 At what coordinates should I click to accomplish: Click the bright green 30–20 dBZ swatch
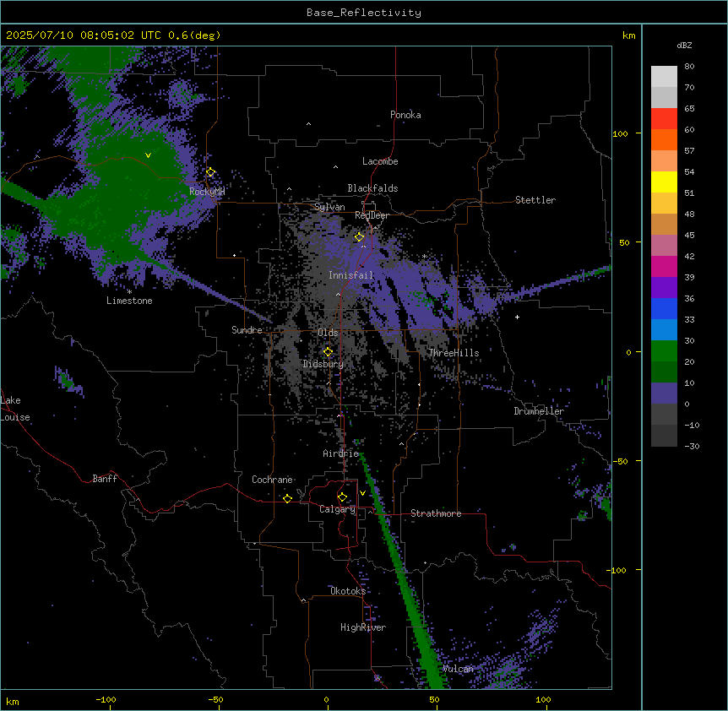tap(664, 351)
